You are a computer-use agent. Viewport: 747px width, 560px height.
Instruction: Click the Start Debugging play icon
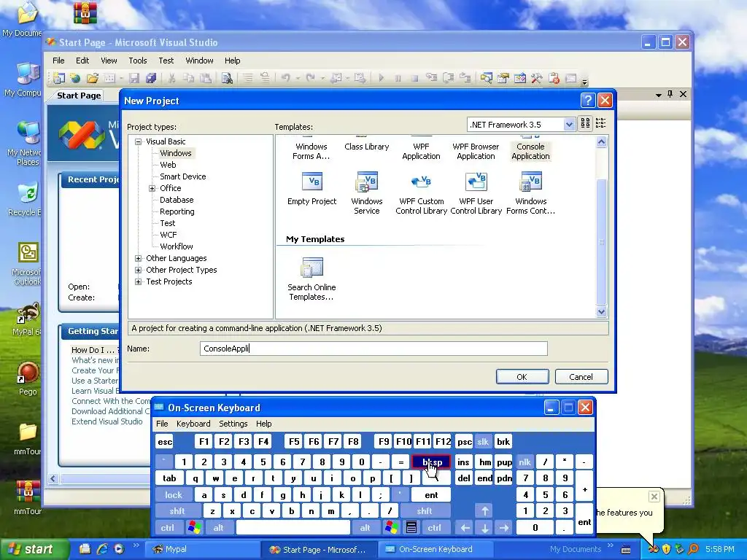pos(381,77)
